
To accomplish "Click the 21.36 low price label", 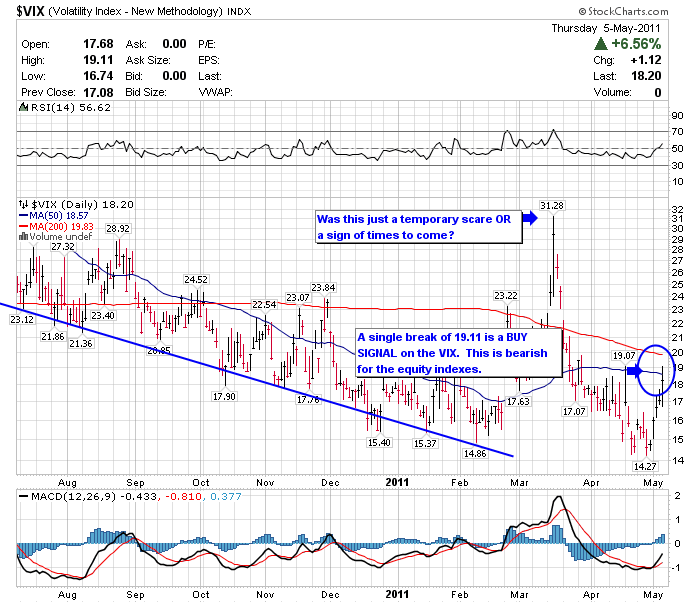I will 81,344.
